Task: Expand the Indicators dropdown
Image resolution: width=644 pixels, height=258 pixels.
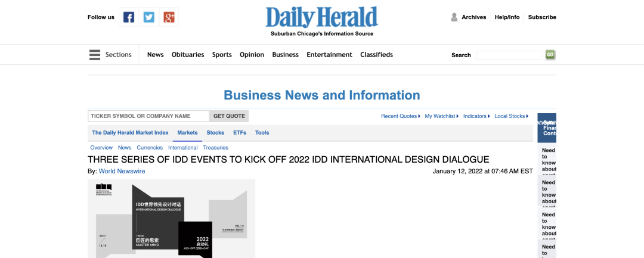Action: pyautogui.click(x=476, y=116)
